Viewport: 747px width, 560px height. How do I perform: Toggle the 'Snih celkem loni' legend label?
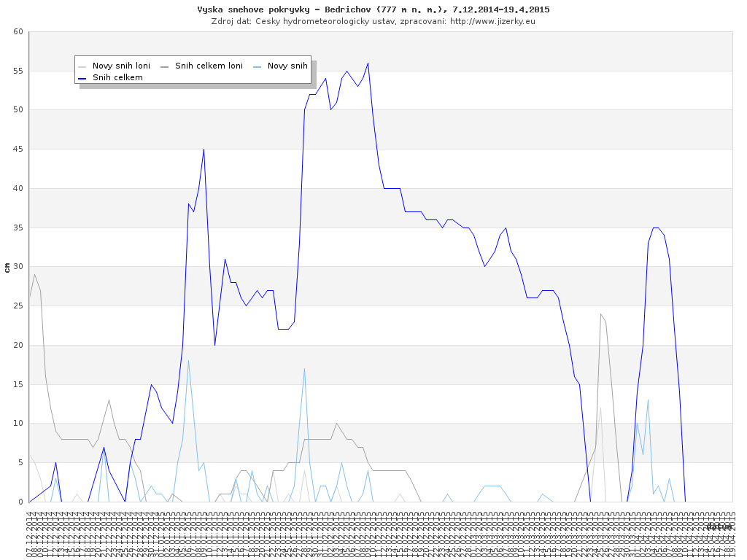tap(209, 66)
